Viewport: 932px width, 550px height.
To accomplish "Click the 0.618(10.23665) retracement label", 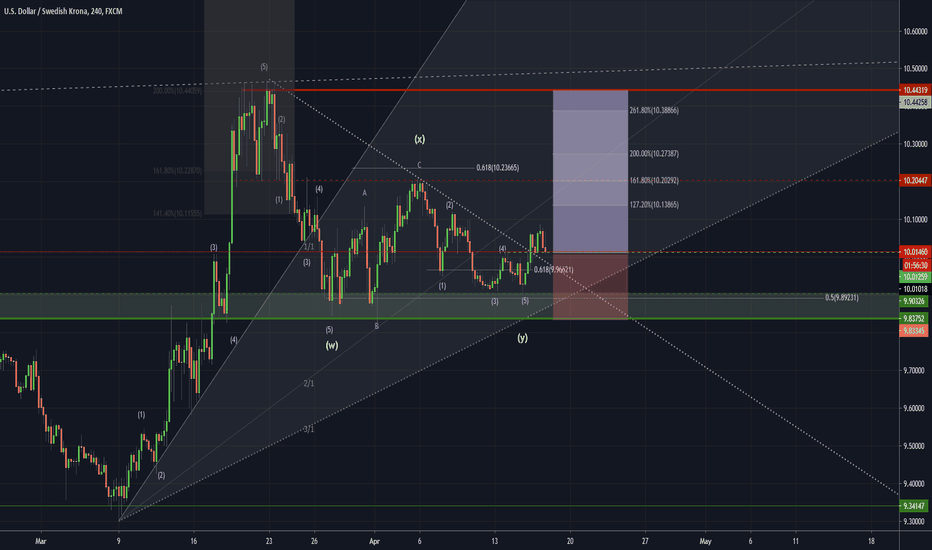I will pyautogui.click(x=498, y=168).
